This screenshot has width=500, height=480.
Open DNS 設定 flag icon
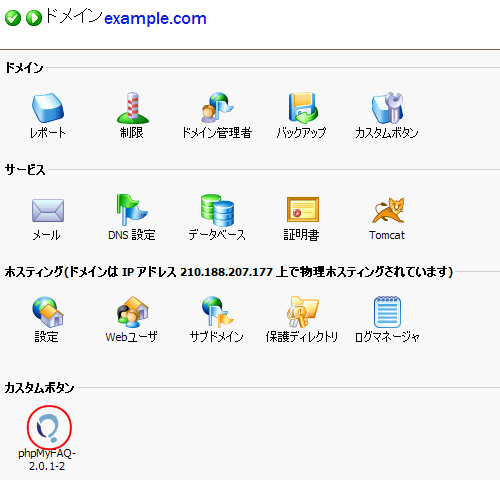pyautogui.click(x=132, y=210)
